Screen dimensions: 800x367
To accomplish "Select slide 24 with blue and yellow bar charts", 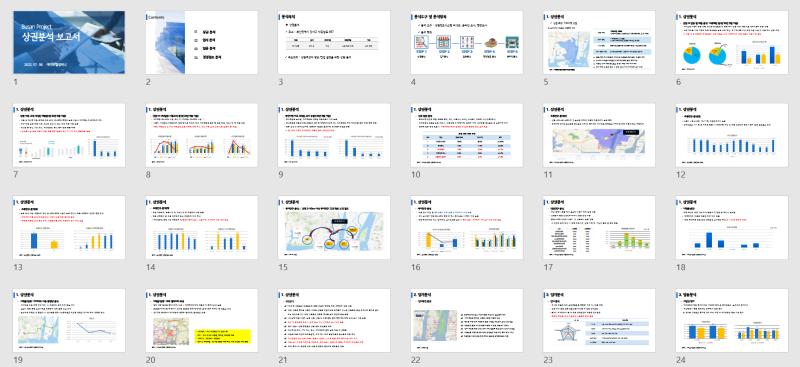I will [732, 320].
